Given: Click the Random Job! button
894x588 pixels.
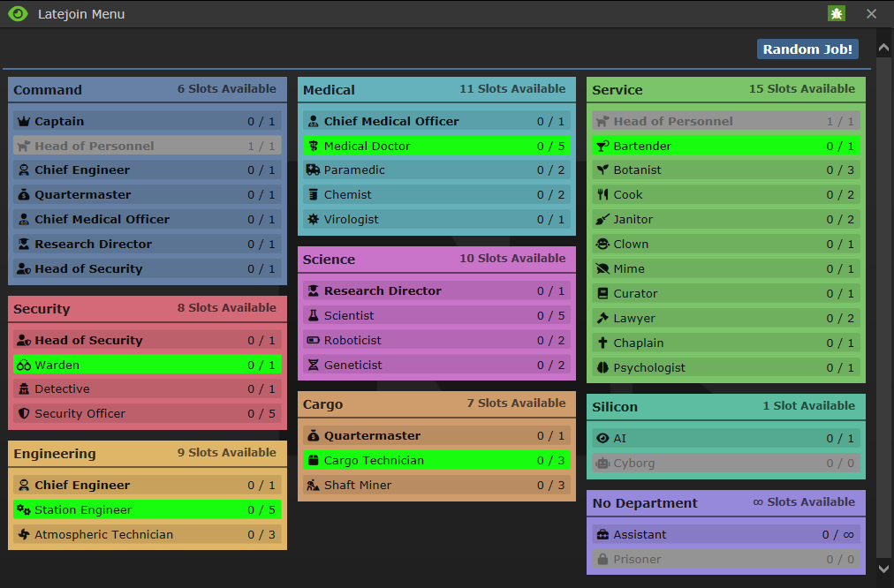Looking at the screenshot, I should (x=807, y=49).
